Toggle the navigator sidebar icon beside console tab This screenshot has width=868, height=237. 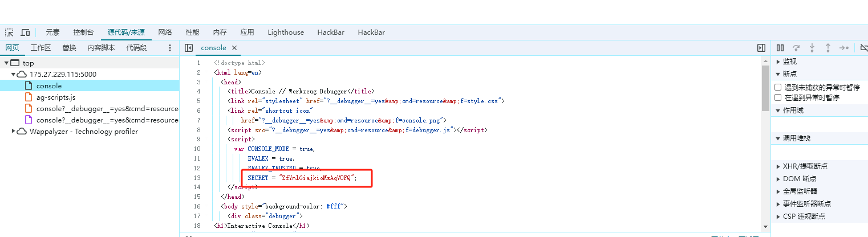tap(189, 48)
